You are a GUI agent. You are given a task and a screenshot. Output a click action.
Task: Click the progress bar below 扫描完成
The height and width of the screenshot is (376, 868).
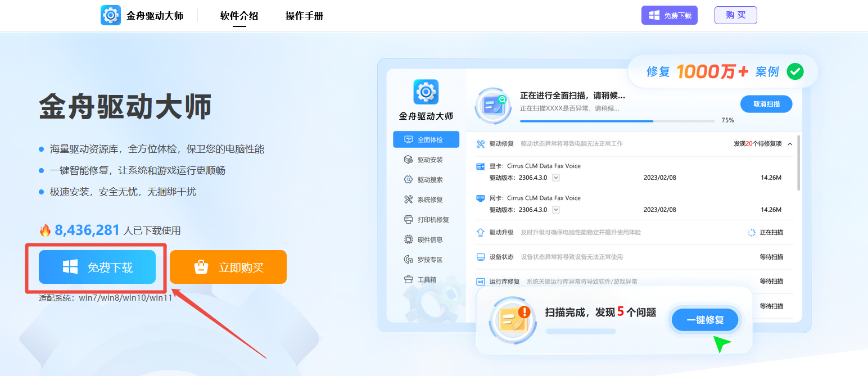[581, 331]
